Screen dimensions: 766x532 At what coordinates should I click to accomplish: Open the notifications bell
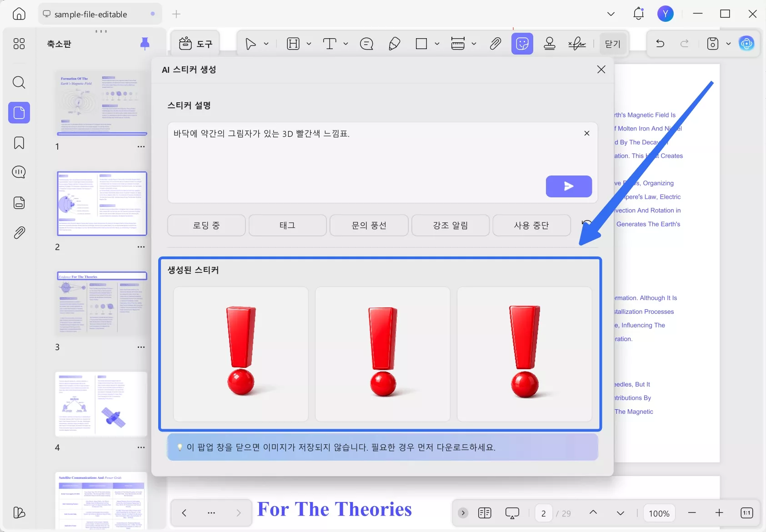pos(638,14)
